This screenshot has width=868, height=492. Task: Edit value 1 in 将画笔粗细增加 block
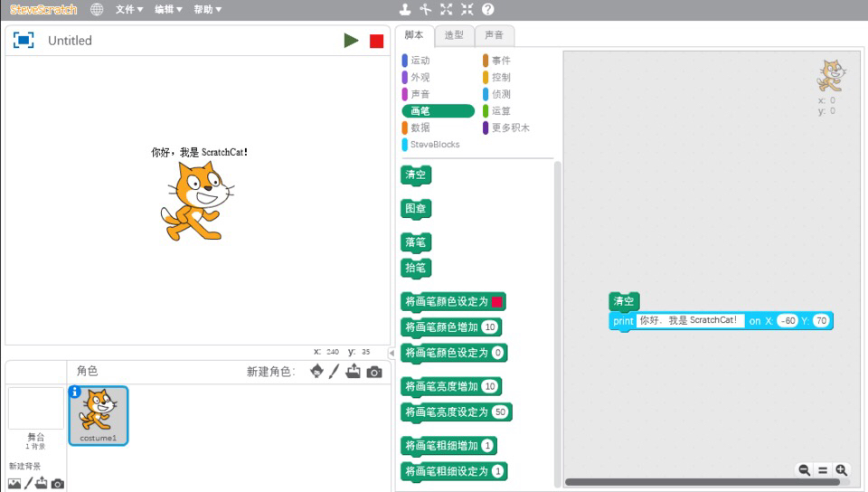tap(487, 446)
